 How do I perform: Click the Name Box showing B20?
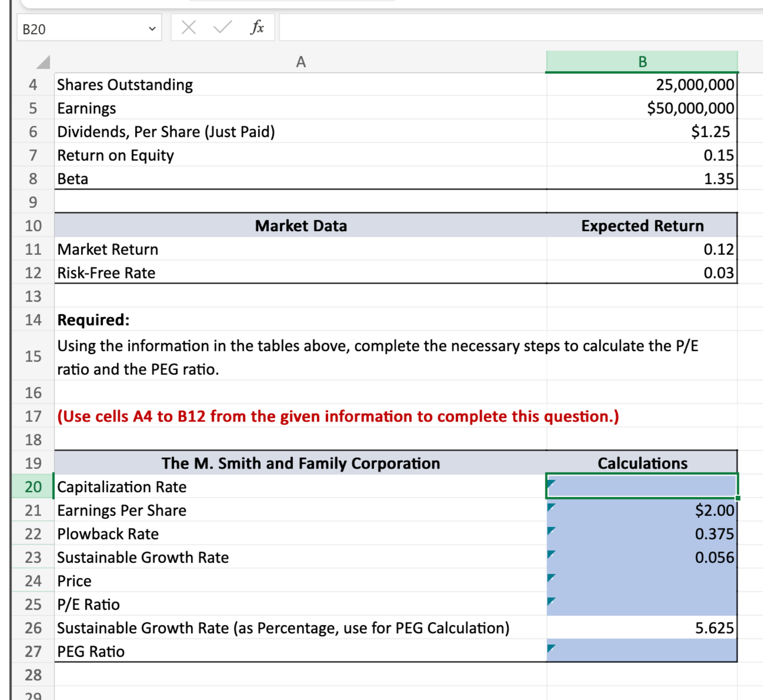tap(76, 29)
